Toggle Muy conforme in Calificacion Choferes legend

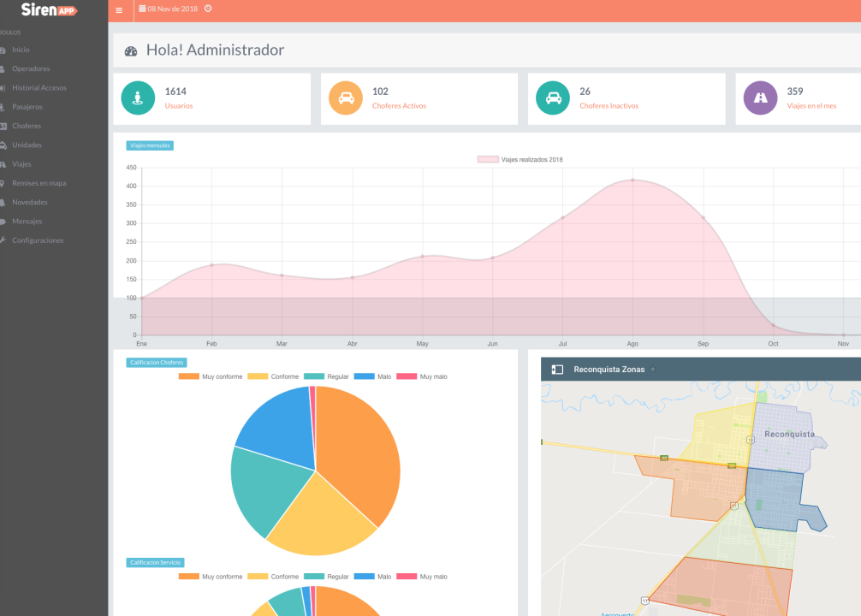[x=211, y=376]
